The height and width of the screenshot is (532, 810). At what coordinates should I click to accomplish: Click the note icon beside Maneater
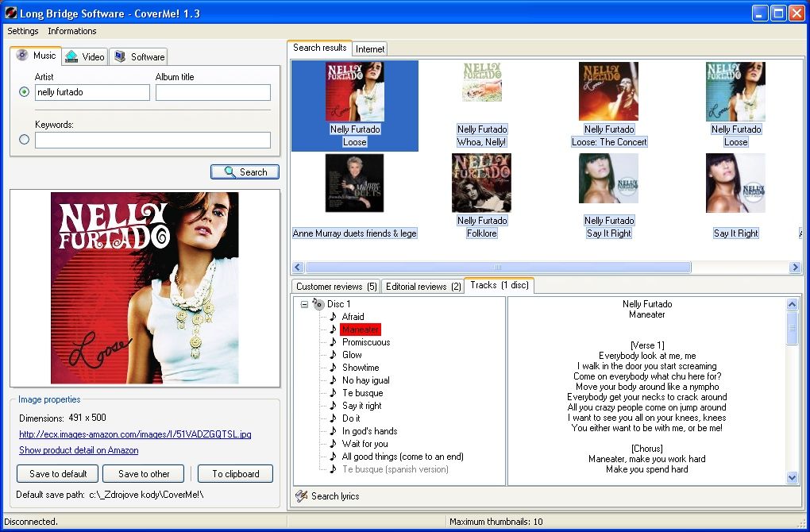pos(334,330)
